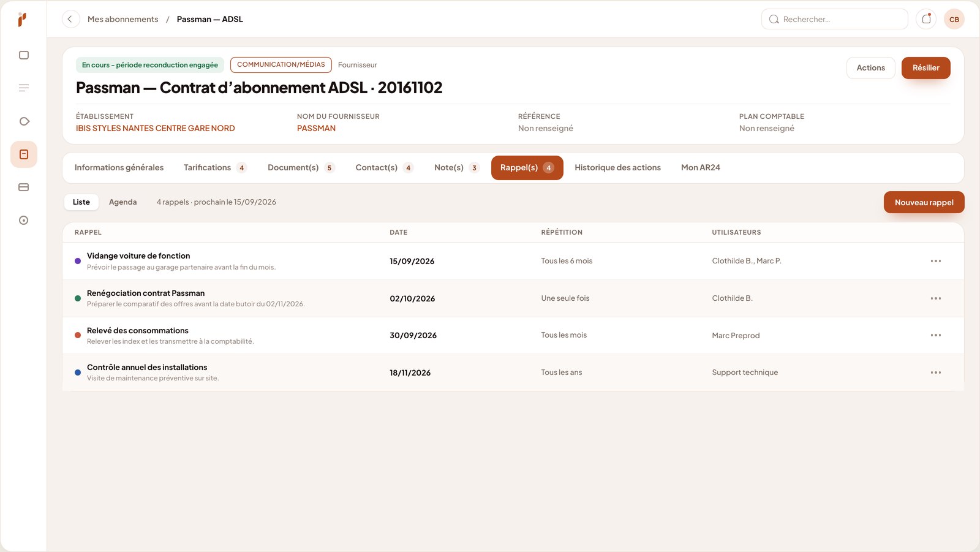Click the Note(s) count badge 3
The width and height of the screenshot is (980, 552).
[474, 168]
